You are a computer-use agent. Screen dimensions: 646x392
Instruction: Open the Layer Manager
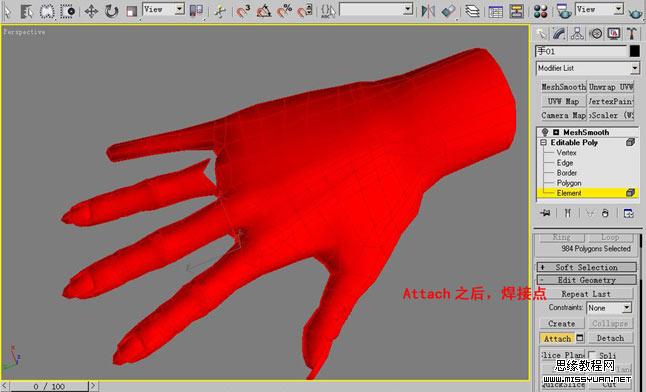tap(472, 11)
